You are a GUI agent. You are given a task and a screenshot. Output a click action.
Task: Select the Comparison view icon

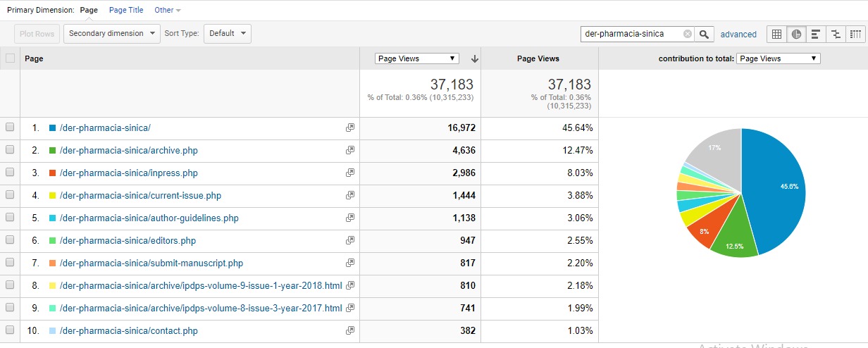(x=836, y=34)
